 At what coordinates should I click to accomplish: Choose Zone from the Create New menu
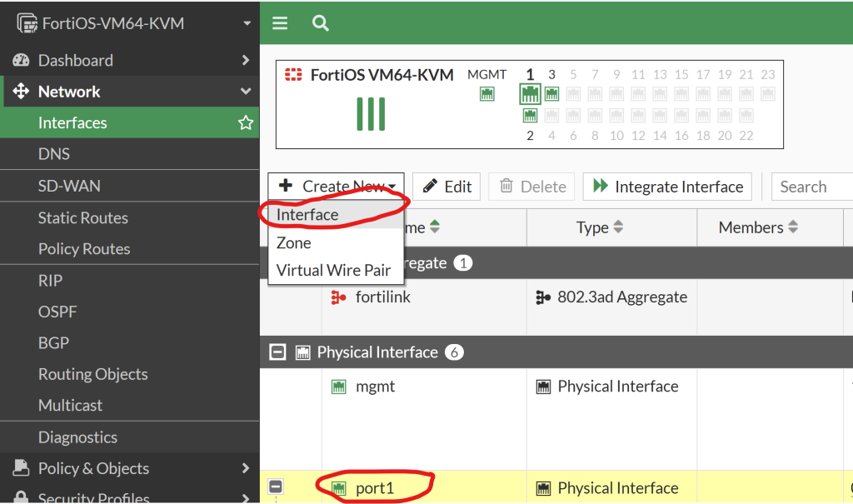click(336, 242)
